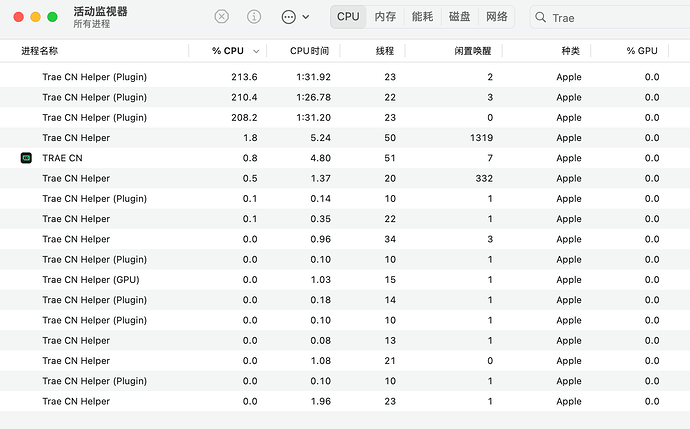Viewport: 690px width, 429px height.
Task: Click the ellipsis more-options icon
Action: pyautogui.click(x=289, y=17)
